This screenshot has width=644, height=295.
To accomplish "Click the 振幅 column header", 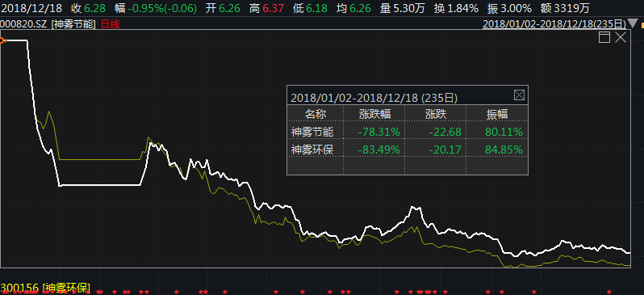I will point(497,114).
